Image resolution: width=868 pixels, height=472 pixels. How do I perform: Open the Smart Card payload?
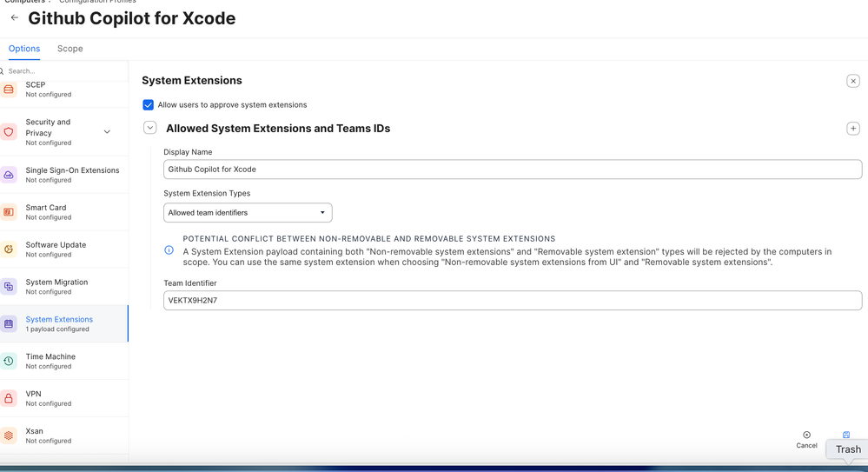(x=63, y=211)
